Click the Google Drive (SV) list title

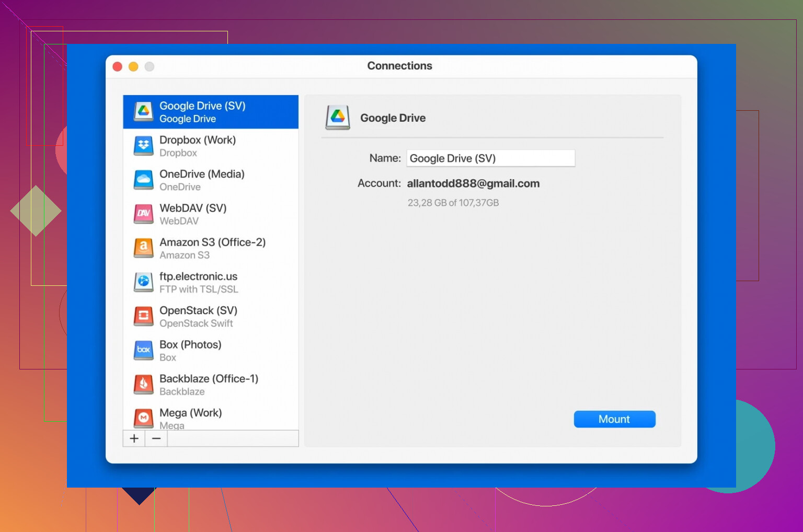coord(202,106)
